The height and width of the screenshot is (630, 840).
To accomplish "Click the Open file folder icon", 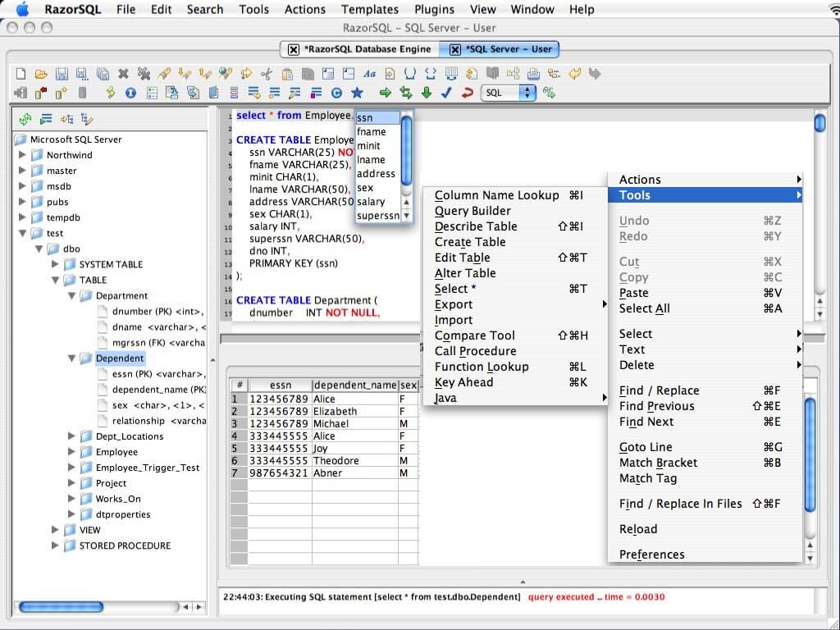I will (41, 73).
